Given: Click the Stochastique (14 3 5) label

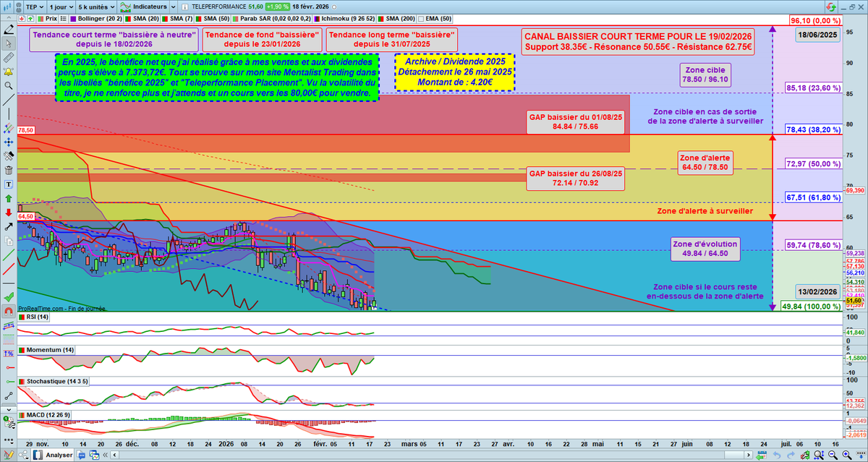Looking at the screenshot, I should pyautogui.click(x=57, y=381).
